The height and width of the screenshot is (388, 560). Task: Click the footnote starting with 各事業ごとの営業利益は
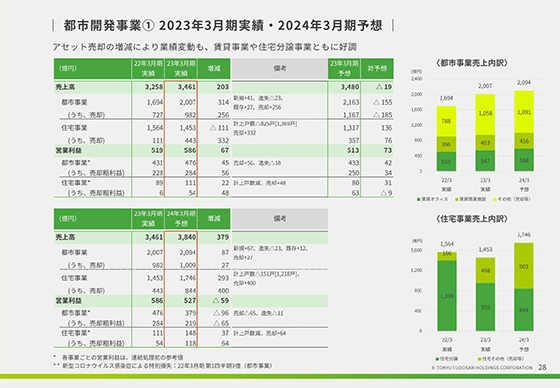[122, 357]
